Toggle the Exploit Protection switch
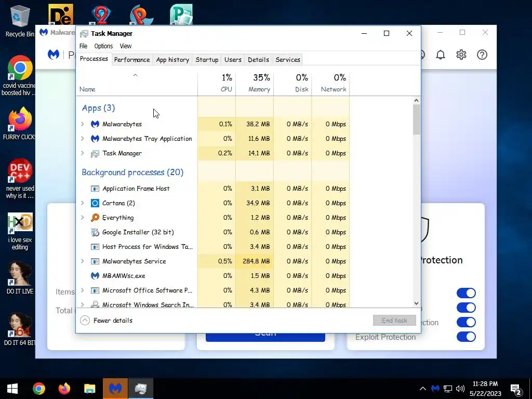The width and height of the screenshot is (532, 399). coord(466,337)
